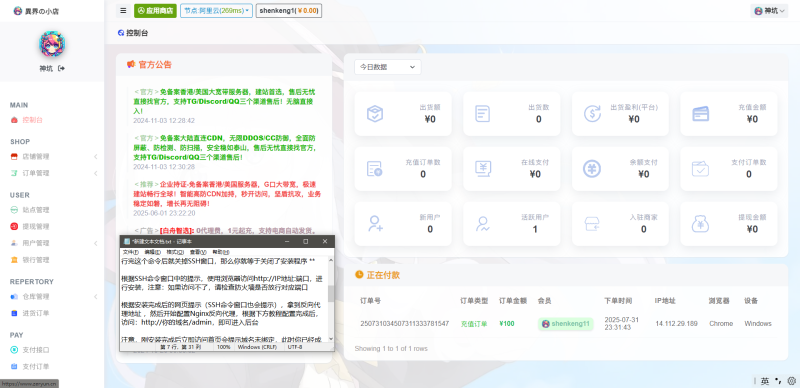Open 支付订单 via its calendar icon

[x=14, y=367]
